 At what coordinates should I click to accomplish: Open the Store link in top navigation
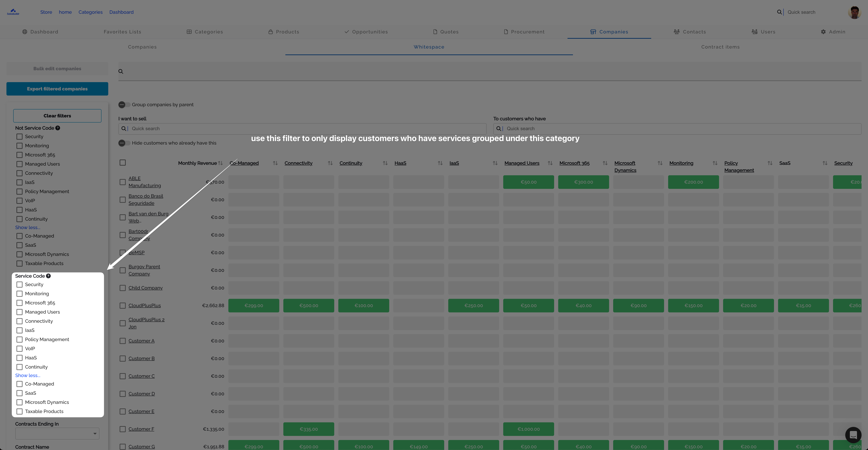click(x=46, y=12)
